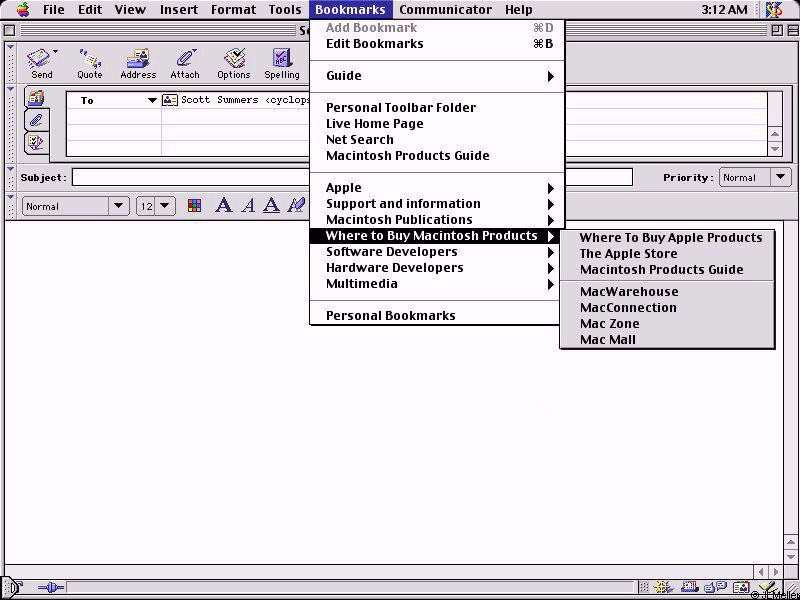Image resolution: width=800 pixels, height=600 pixels.
Task: Open Personal Toolbar Folder bookmark
Action: coord(437,108)
